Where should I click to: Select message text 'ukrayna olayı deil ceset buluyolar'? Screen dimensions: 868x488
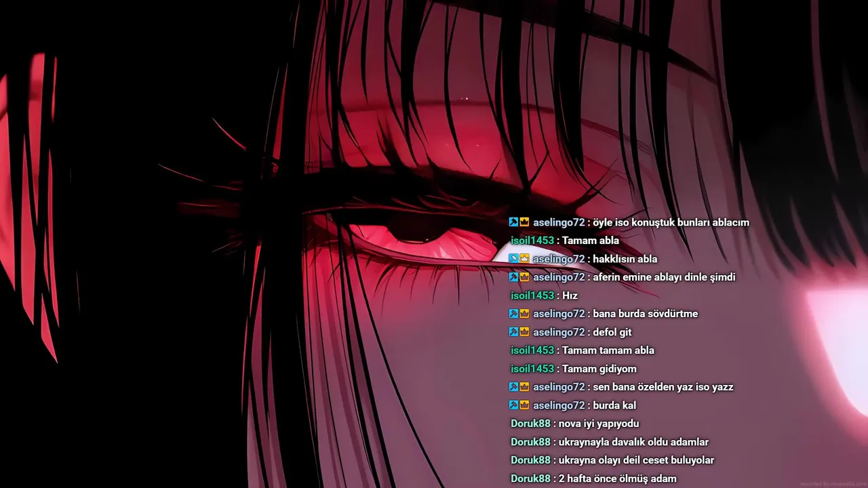click(x=636, y=460)
